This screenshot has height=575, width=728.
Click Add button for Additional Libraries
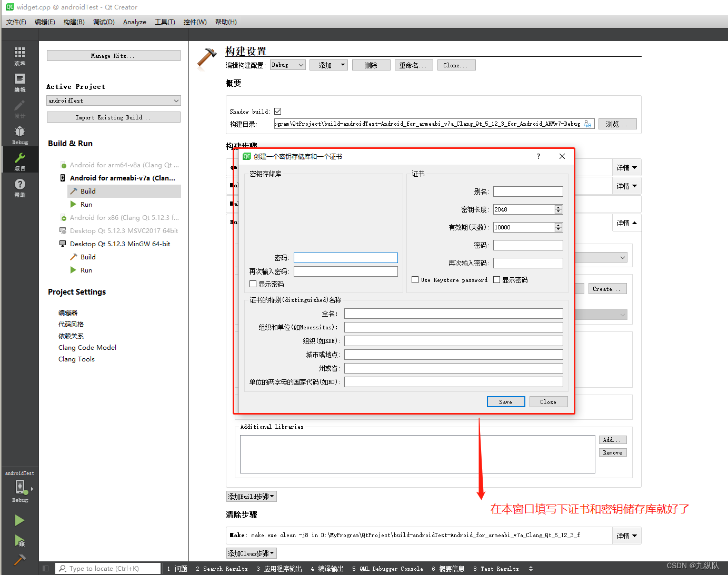[x=613, y=440]
